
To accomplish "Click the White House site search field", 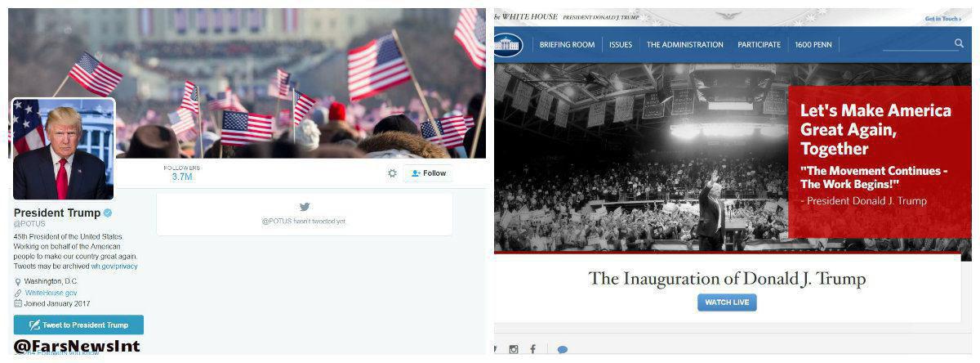I will (920, 44).
